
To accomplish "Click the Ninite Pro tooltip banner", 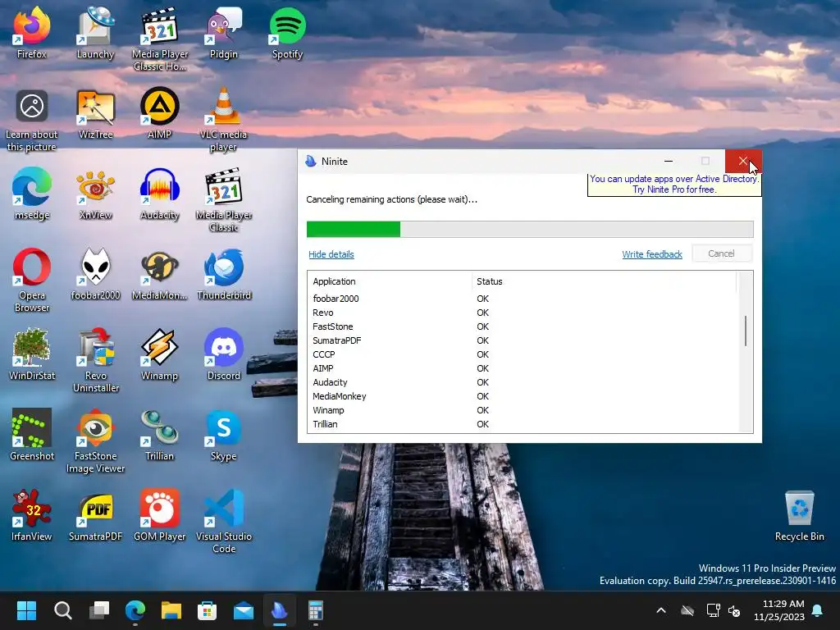I will pos(674,185).
